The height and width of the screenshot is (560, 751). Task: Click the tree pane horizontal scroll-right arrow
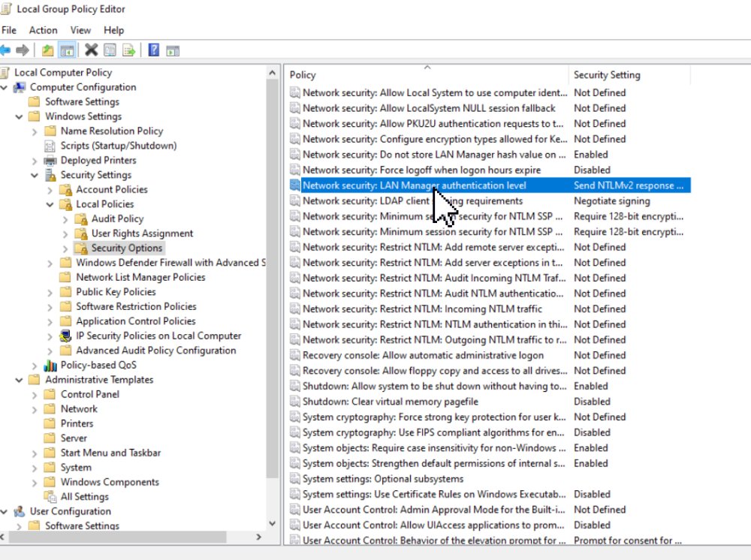[258, 537]
